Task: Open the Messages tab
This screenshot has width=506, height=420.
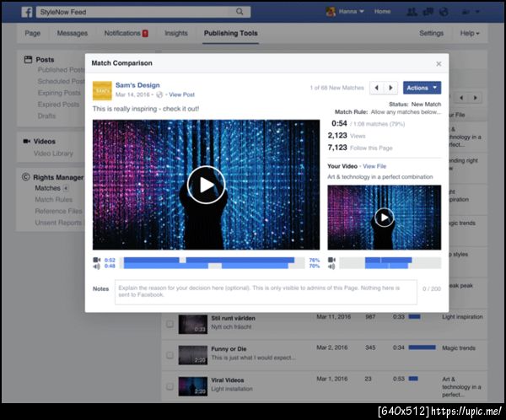Action: point(73,33)
